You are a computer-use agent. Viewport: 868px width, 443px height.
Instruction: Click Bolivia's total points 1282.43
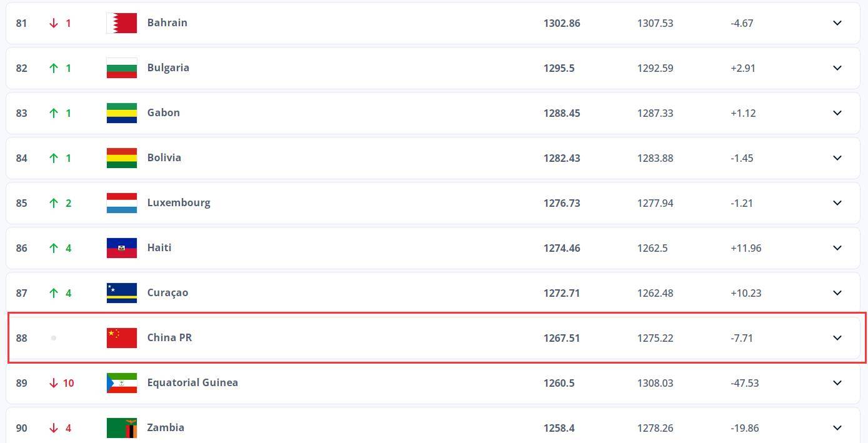562,158
